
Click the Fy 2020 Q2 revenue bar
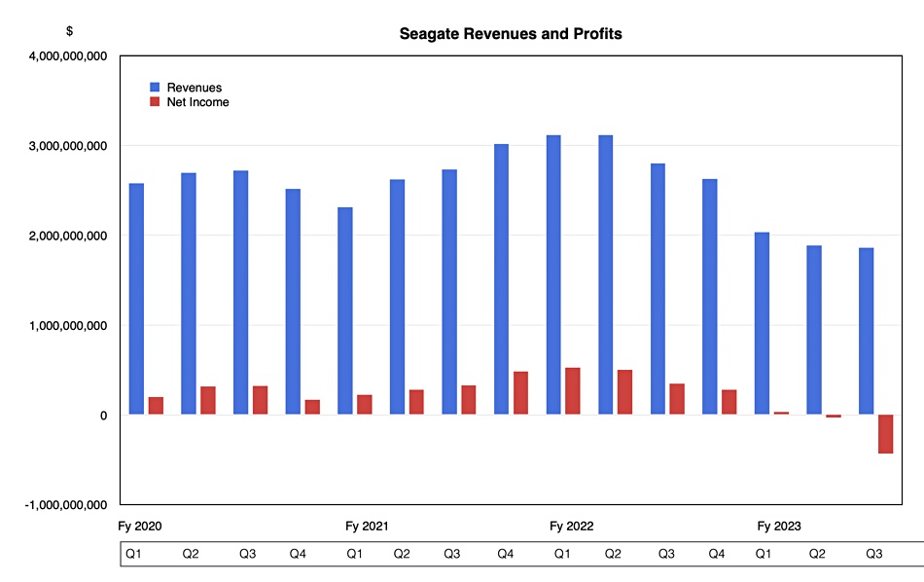[x=189, y=294]
